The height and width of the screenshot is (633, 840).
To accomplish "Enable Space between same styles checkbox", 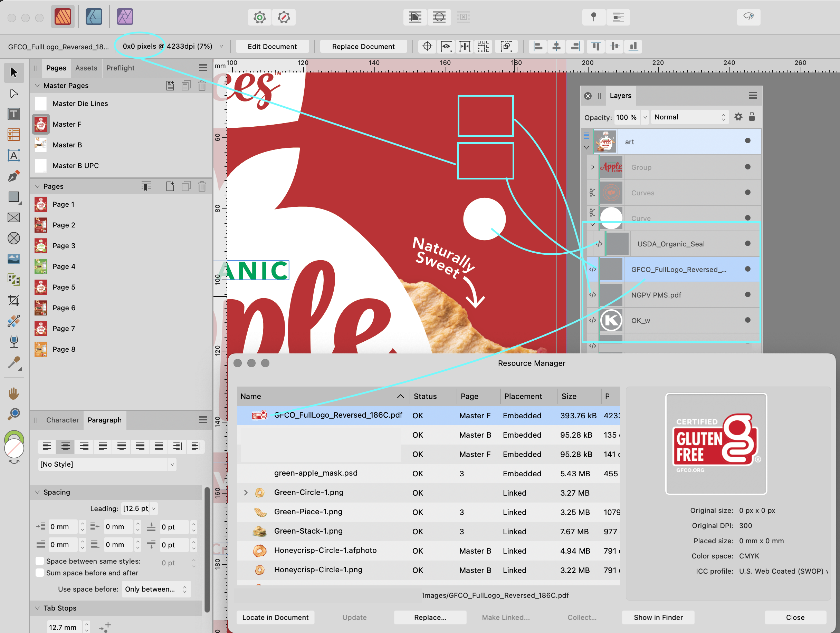I will [39, 561].
